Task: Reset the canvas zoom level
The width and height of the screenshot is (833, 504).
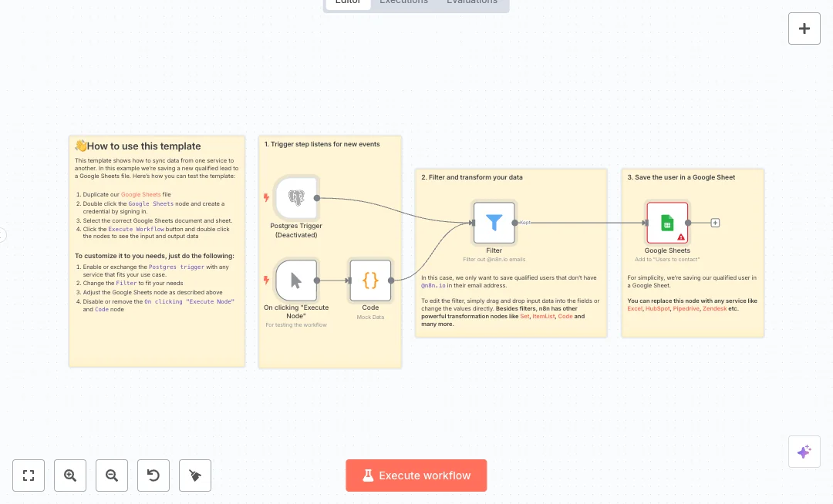Action: (x=153, y=475)
